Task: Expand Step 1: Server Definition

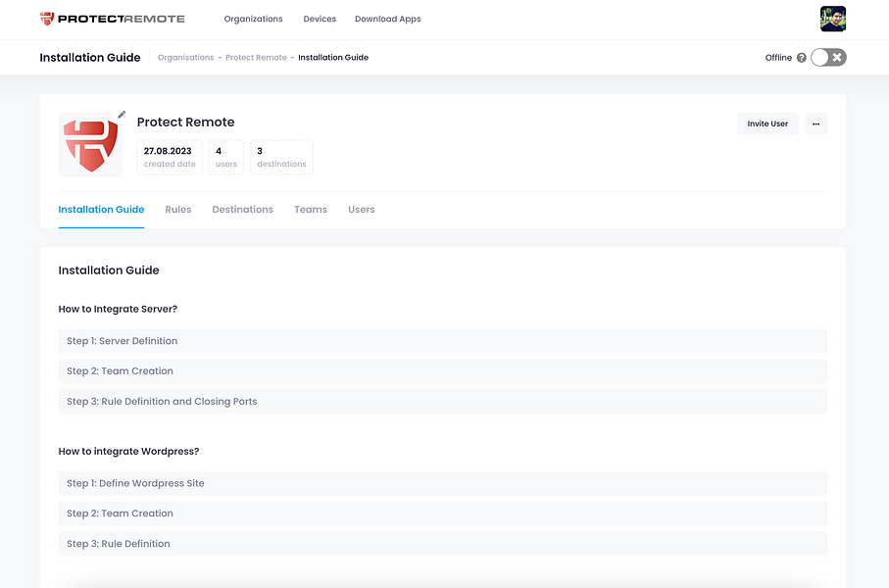Action: [x=443, y=341]
